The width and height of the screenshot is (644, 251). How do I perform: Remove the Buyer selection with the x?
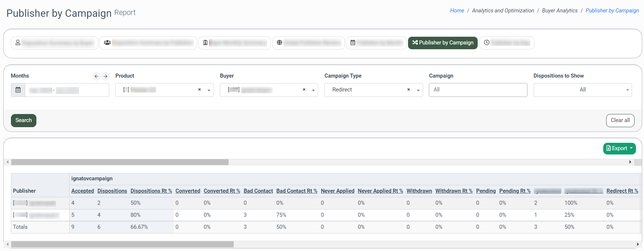(304, 90)
